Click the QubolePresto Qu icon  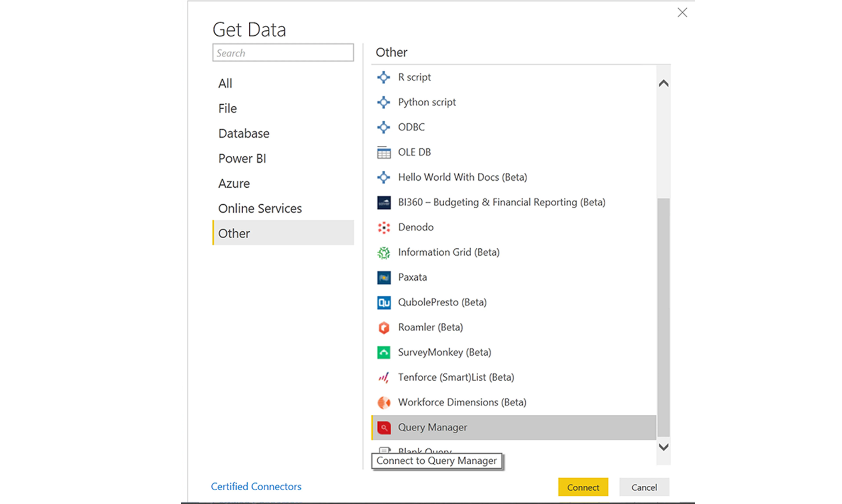click(384, 303)
